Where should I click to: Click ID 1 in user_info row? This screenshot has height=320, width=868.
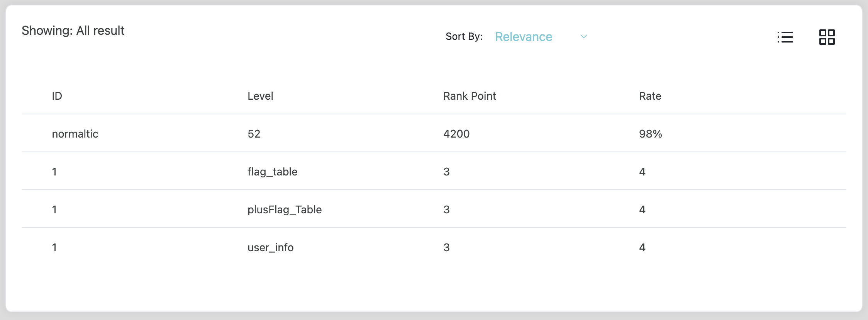coord(54,247)
